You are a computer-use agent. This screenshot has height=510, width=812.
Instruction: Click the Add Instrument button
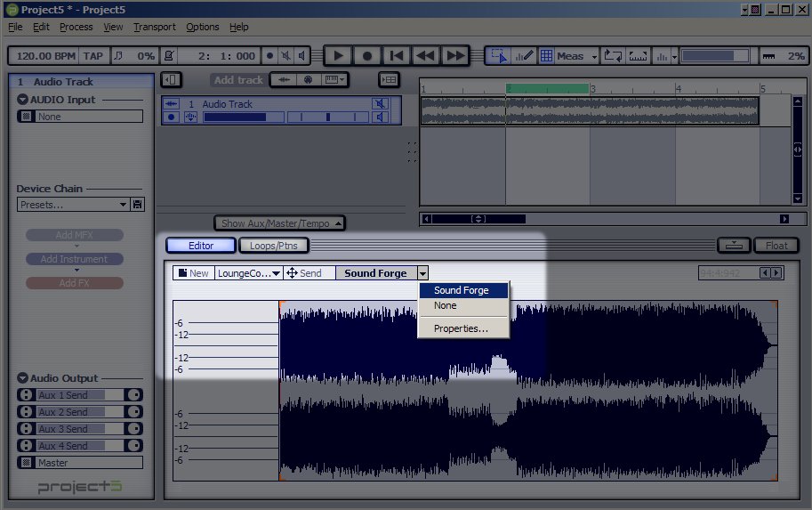(x=75, y=259)
